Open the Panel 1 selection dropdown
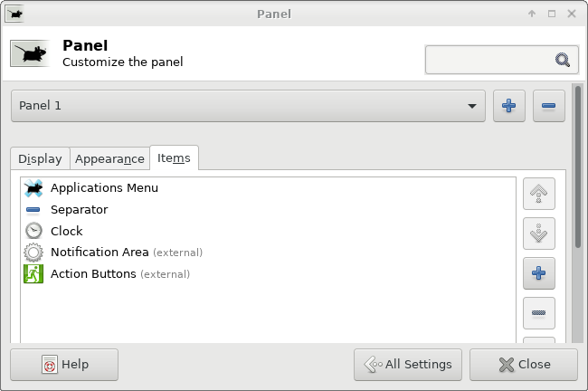 [248, 106]
